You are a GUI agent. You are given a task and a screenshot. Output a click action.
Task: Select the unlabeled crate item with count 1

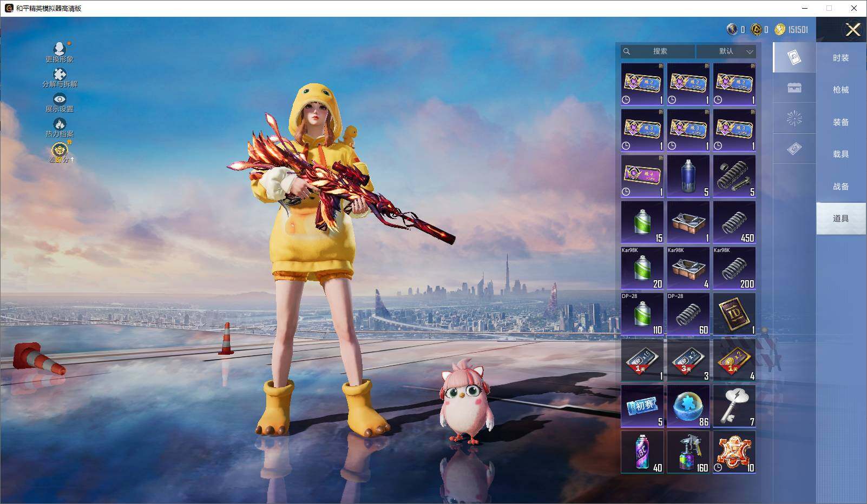(688, 222)
